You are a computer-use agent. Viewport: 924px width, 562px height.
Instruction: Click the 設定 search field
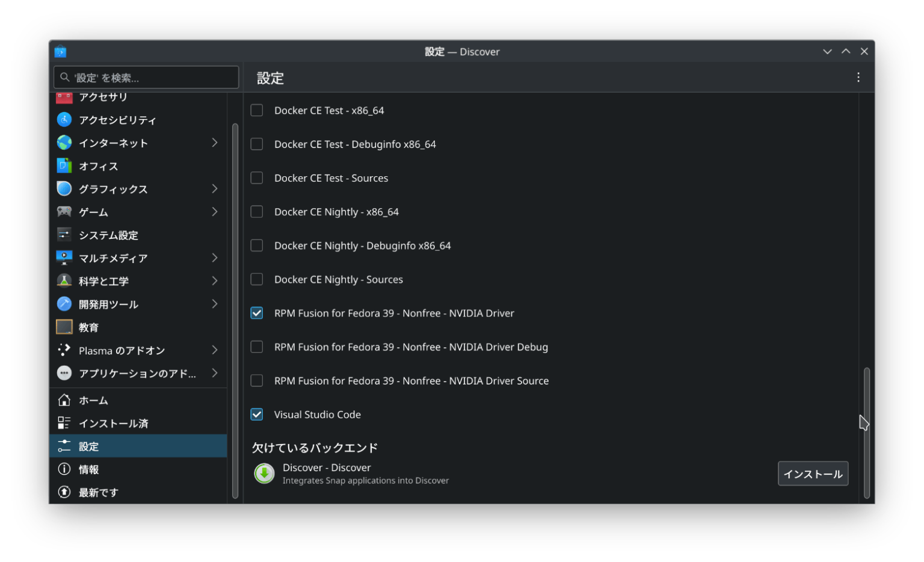pyautogui.click(x=146, y=77)
